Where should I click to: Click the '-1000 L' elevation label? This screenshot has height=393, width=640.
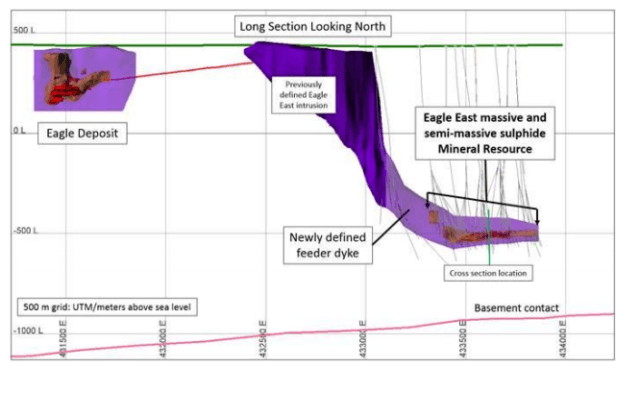point(28,331)
